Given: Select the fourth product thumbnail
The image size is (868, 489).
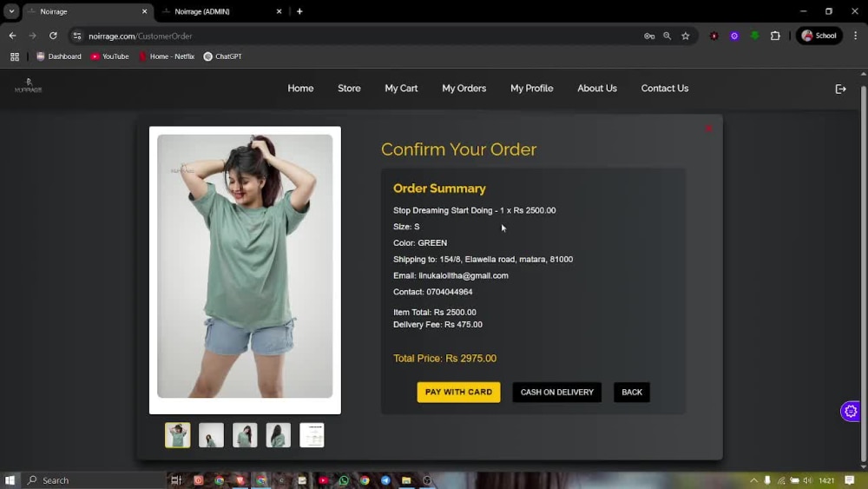Looking at the screenshot, I should [x=279, y=435].
